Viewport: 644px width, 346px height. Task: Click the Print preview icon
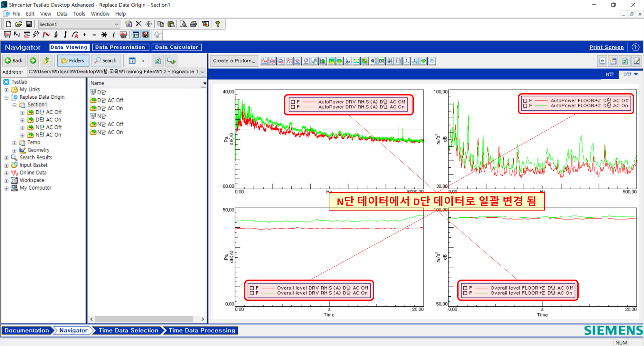[x=183, y=24]
